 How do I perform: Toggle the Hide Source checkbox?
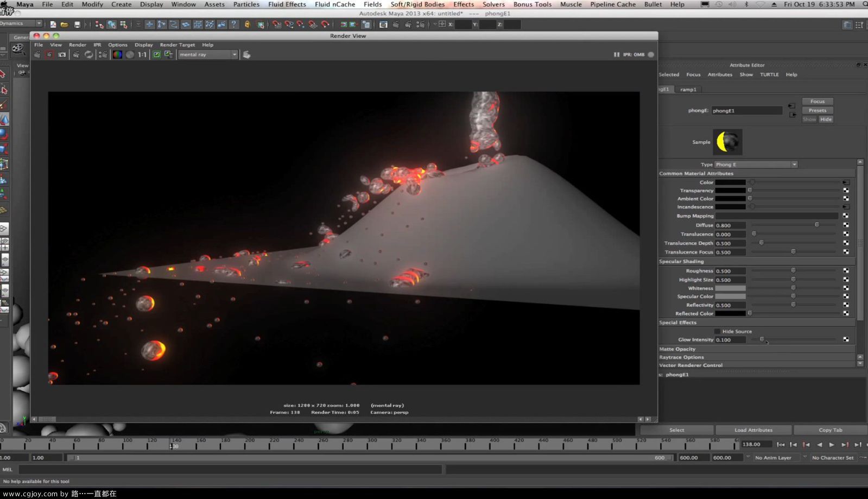(717, 331)
